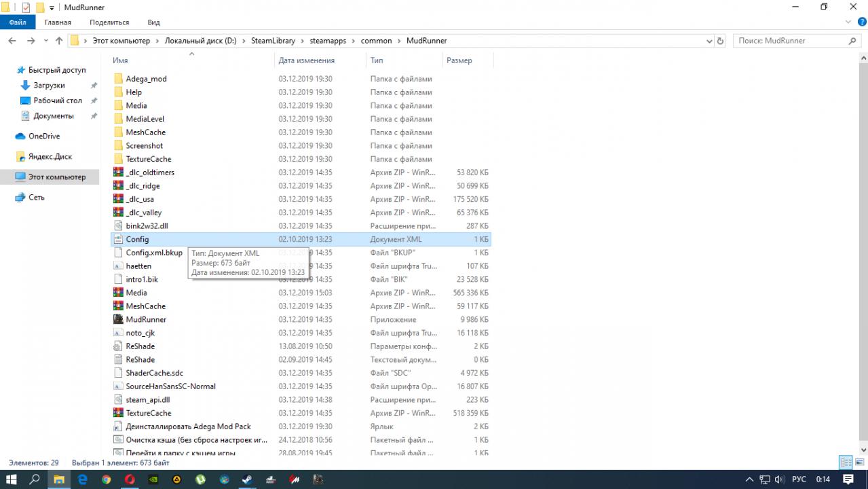Click the Back navigation arrow

(x=12, y=41)
